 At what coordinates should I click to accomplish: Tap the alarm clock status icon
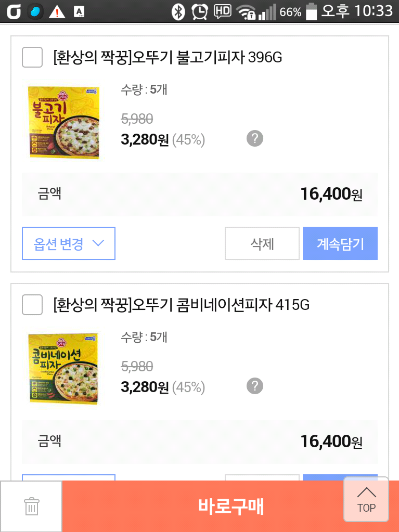[199, 11]
